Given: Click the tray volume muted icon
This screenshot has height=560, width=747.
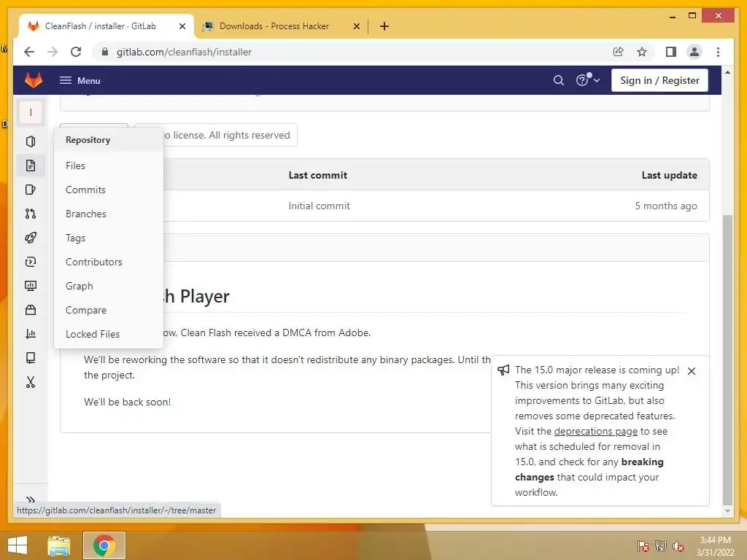Looking at the screenshot, I should coord(678,546).
